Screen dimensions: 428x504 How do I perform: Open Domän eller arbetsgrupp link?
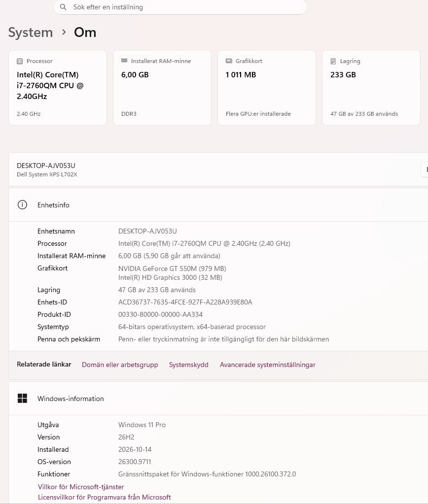pyautogui.click(x=120, y=365)
